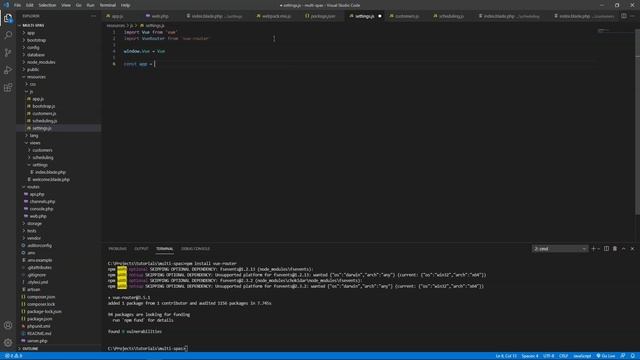Click the unsaved dot on the settings.js tab

tap(380, 16)
